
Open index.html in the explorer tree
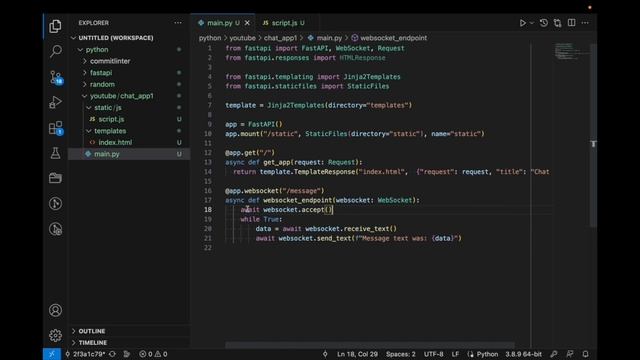tap(129, 142)
